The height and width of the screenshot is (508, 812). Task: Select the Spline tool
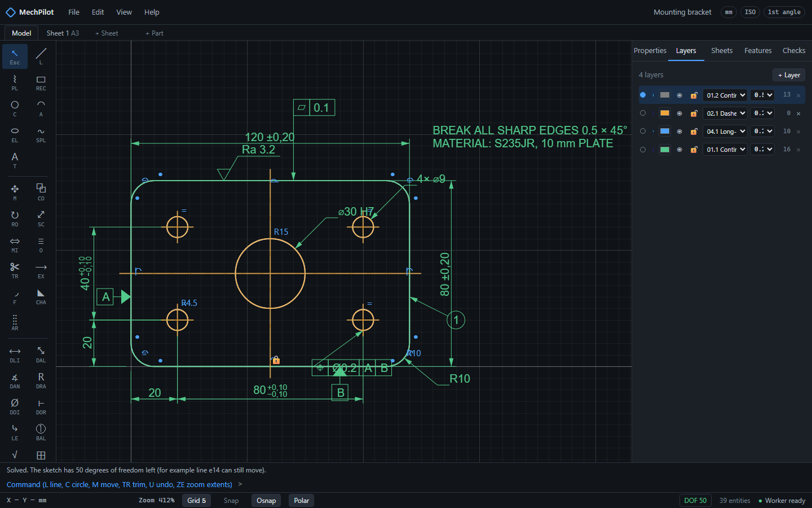click(x=41, y=134)
